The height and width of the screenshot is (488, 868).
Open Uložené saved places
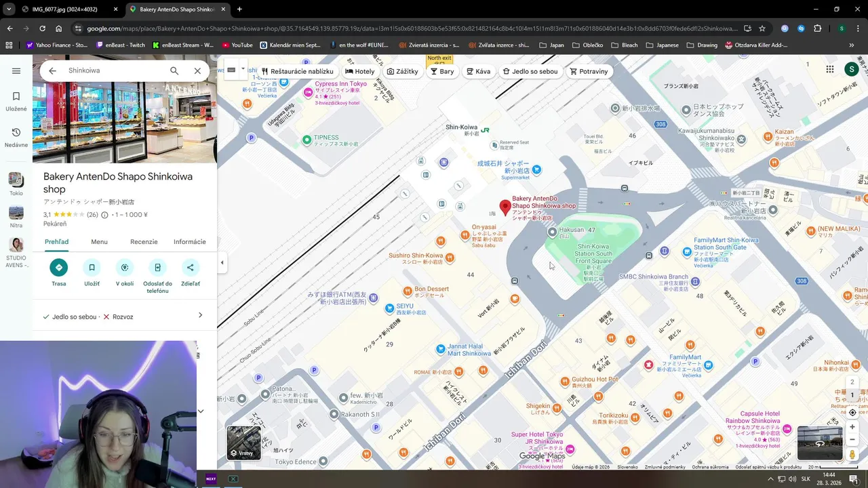point(16,101)
